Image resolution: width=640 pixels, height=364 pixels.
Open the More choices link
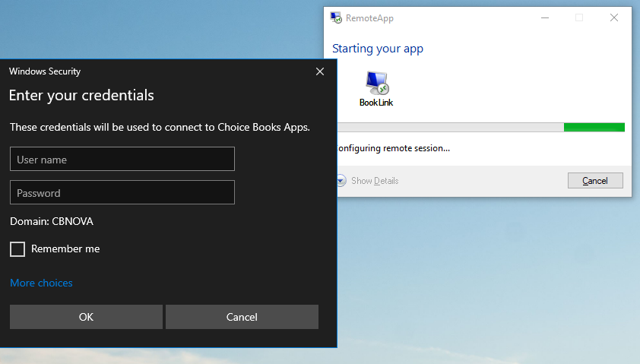point(41,283)
